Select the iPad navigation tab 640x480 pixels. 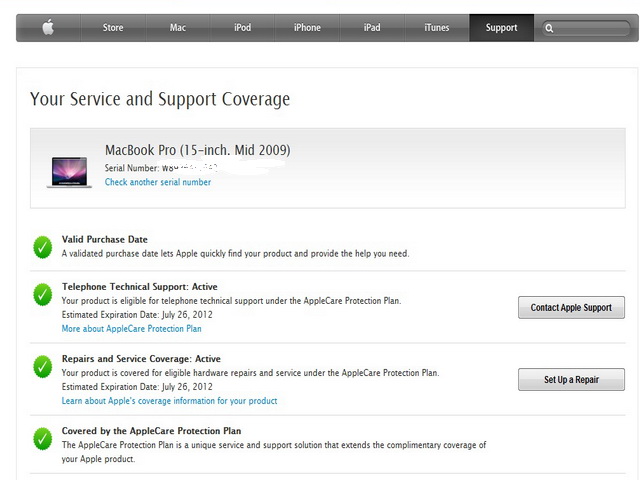372,28
